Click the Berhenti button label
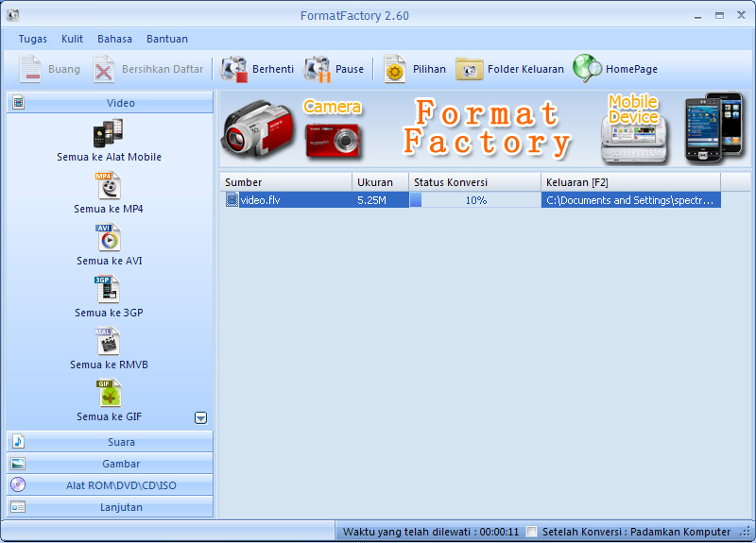Viewport: 756px width, 543px height. click(273, 69)
